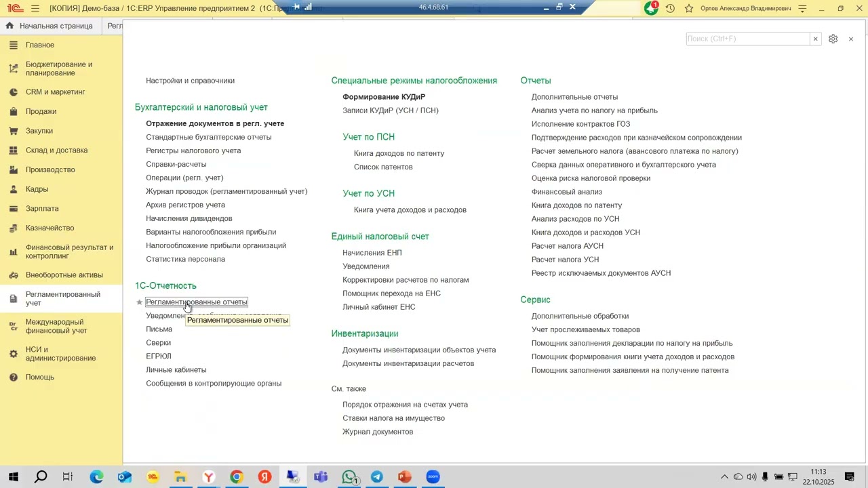Screen dimensions: 868x488
Task: Click the star next to Регламентированные отчеты
Action: (x=140, y=302)
